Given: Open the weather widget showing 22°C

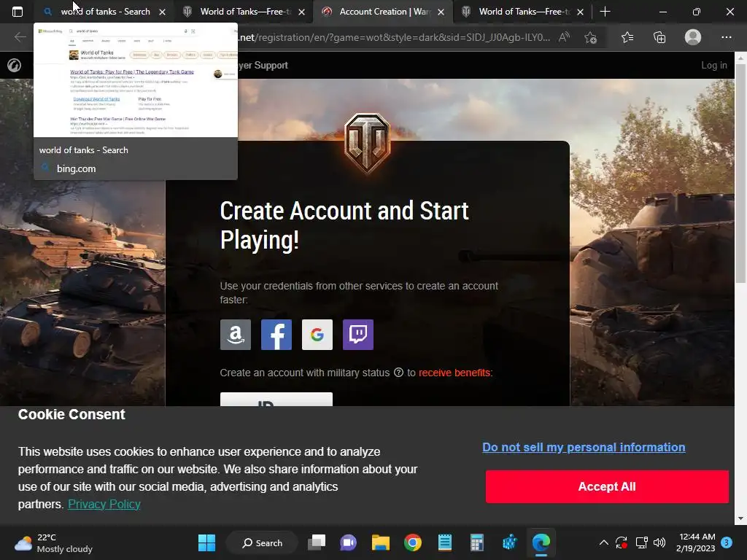Looking at the screenshot, I should pyautogui.click(x=53, y=542).
